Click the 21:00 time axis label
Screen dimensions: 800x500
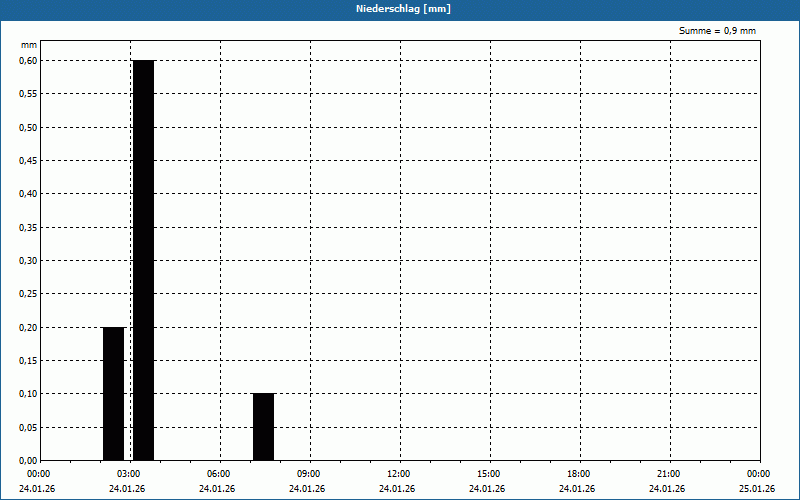(668, 473)
